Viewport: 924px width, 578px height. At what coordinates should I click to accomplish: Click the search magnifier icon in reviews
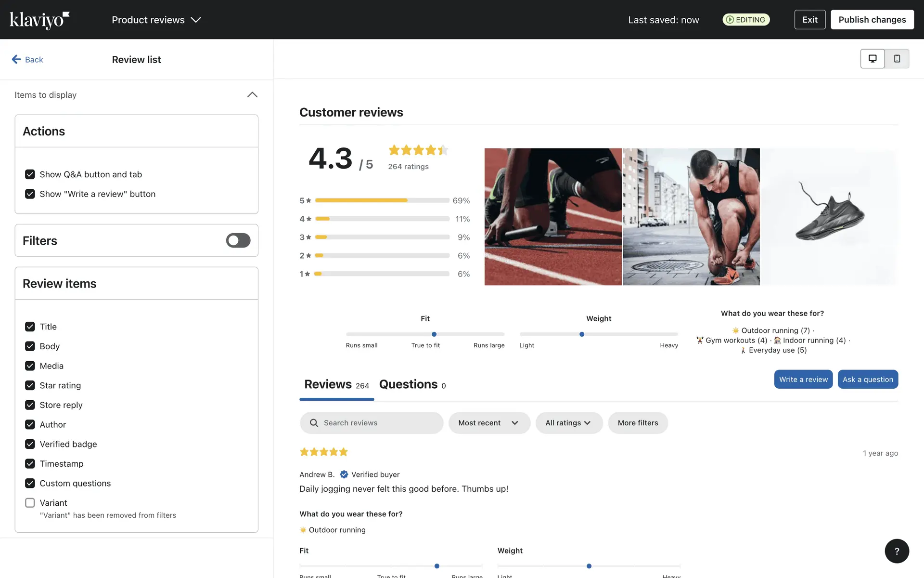(314, 423)
